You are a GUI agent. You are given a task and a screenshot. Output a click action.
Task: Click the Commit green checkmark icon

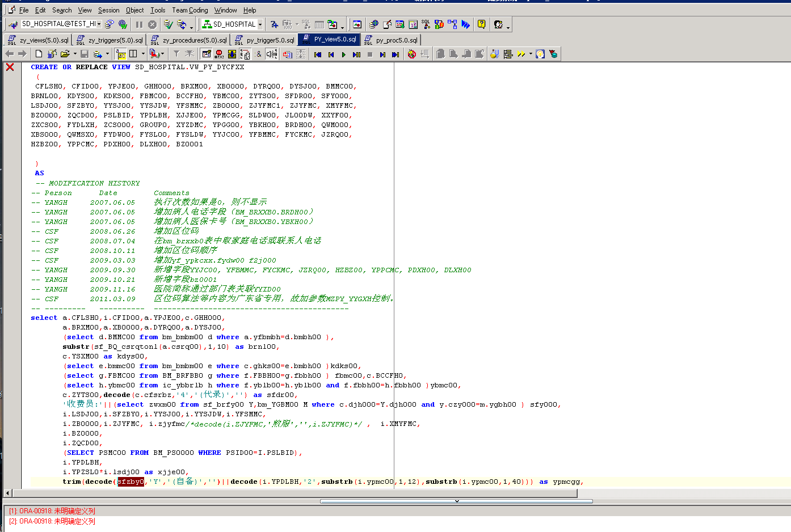(x=168, y=24)
